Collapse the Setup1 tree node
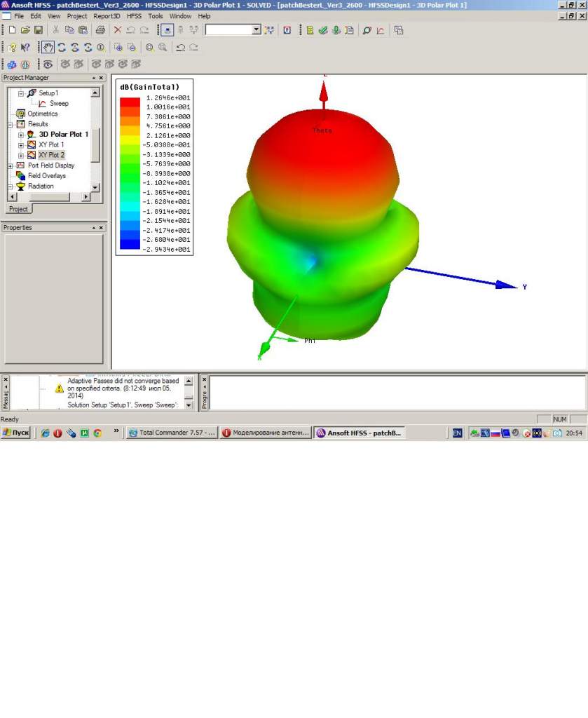The image size is (588, 718). (20, 93)
